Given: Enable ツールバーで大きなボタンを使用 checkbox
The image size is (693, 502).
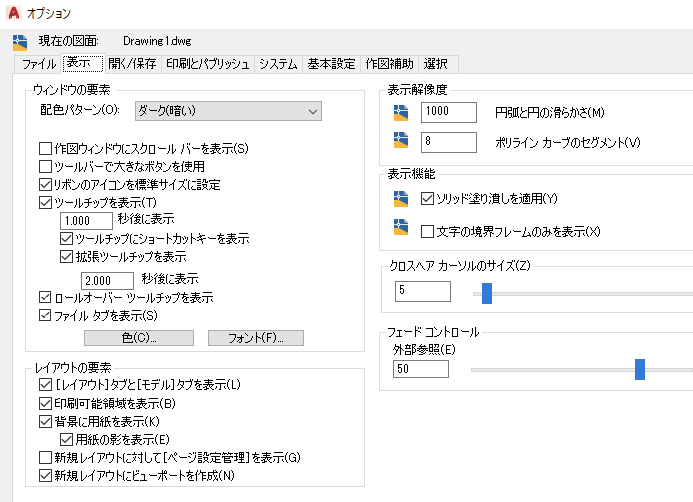Looking at the screenshot, I should click(46, 167).
